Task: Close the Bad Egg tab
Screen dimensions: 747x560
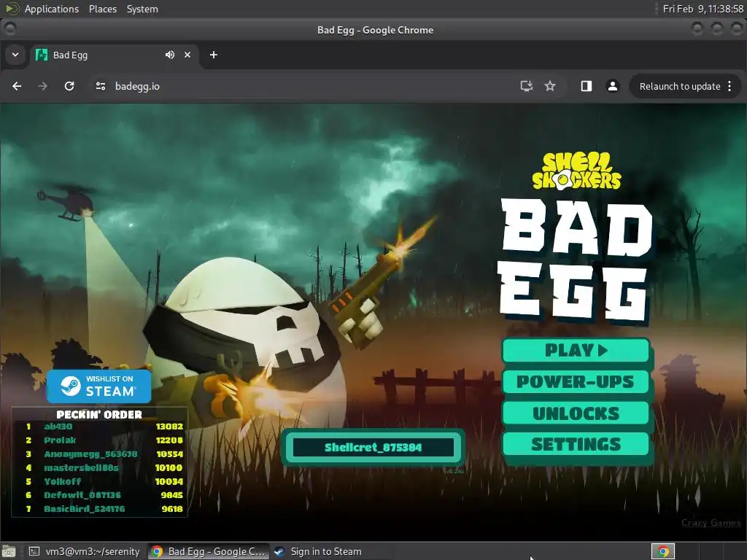Action: pos(187,55)
